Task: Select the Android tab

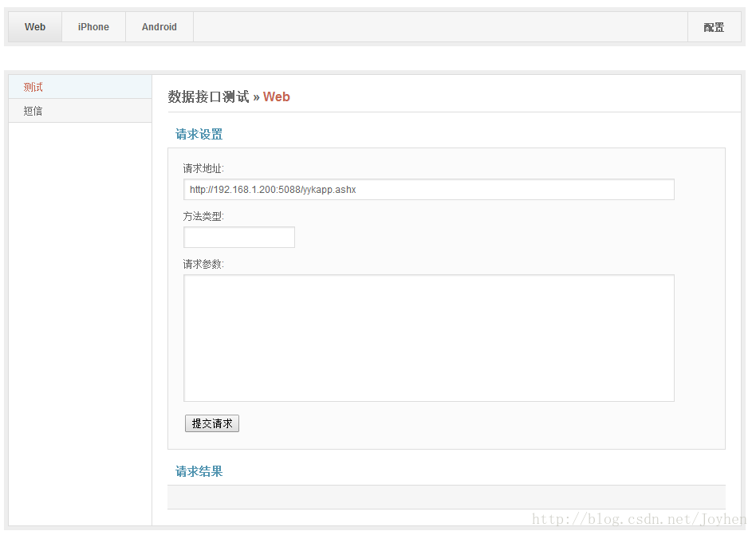Action: [159, 27]
